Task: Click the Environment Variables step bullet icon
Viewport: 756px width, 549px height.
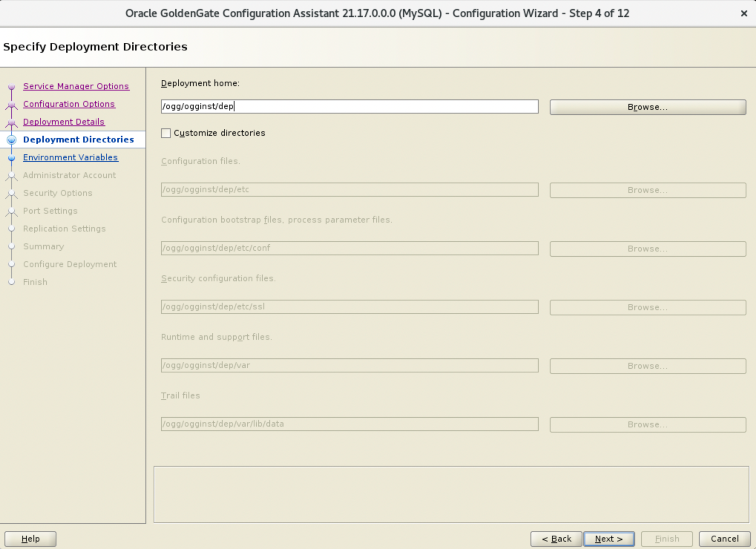Action: click(11, 158)
